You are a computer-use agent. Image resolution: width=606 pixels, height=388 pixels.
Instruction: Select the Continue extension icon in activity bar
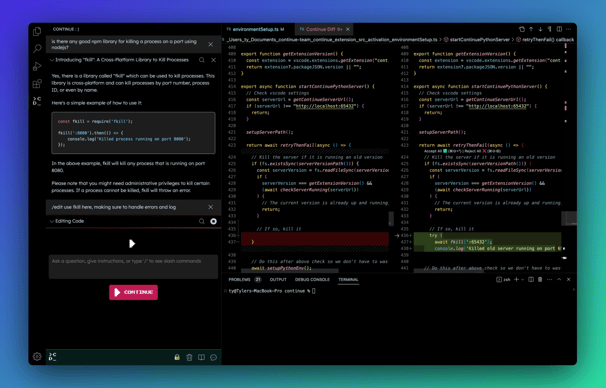click(37, 101)
